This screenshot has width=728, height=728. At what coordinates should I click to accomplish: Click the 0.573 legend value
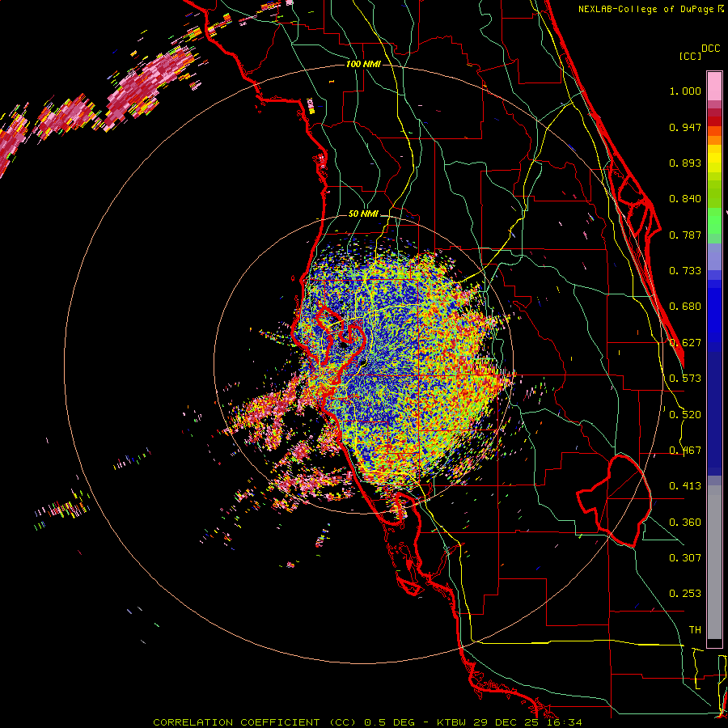coord(685,379)
